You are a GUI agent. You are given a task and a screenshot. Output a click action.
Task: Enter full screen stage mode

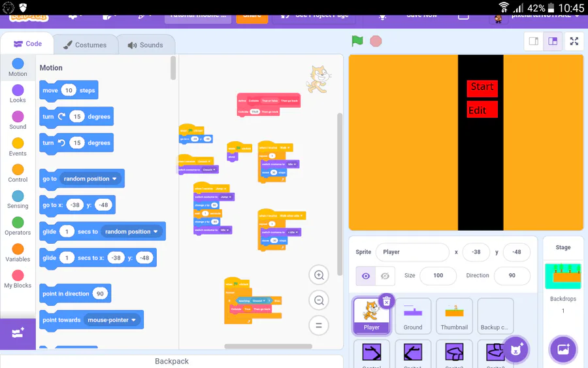point(574,41)
